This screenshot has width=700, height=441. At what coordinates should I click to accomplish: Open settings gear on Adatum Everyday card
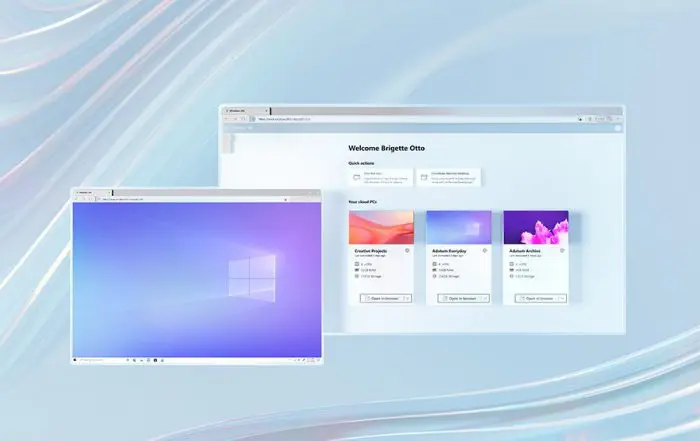pos(485,251)
